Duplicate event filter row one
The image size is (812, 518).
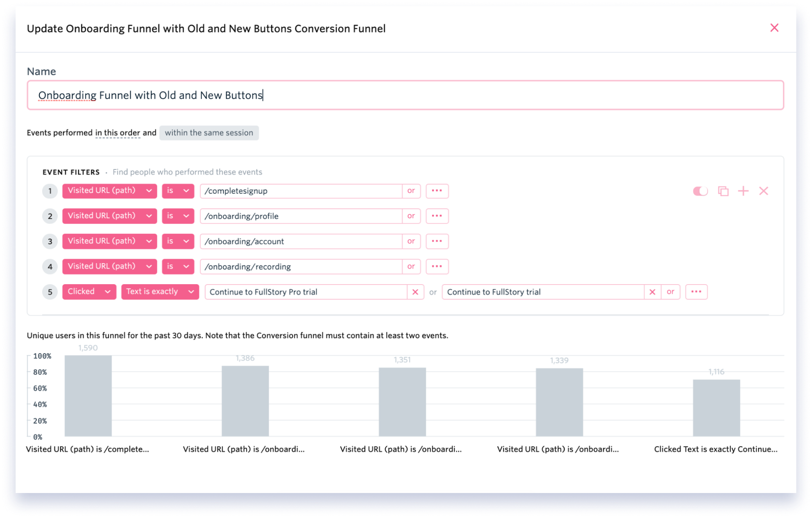(x=723, y=191)
